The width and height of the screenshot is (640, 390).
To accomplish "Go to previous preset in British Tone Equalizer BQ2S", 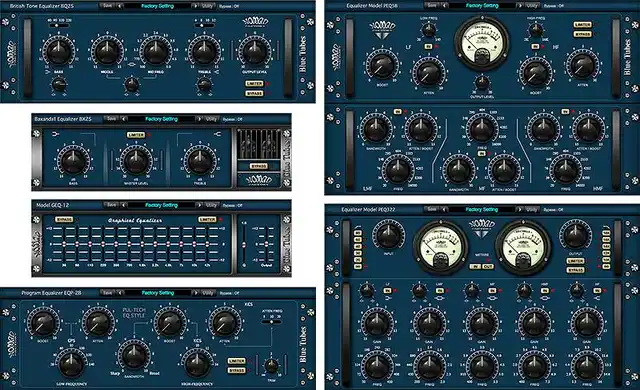I will 120,6.
